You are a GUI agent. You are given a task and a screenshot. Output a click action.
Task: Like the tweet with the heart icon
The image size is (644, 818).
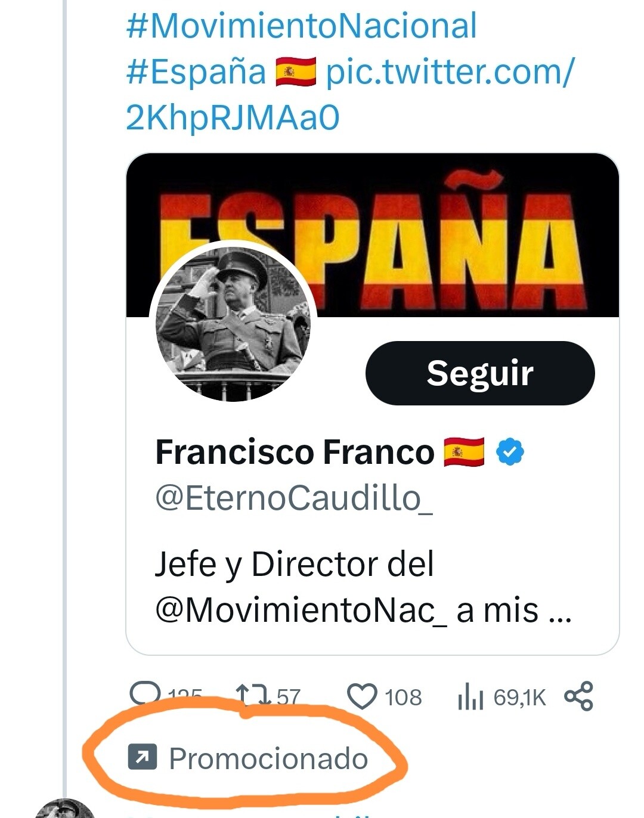coord(362,696)
